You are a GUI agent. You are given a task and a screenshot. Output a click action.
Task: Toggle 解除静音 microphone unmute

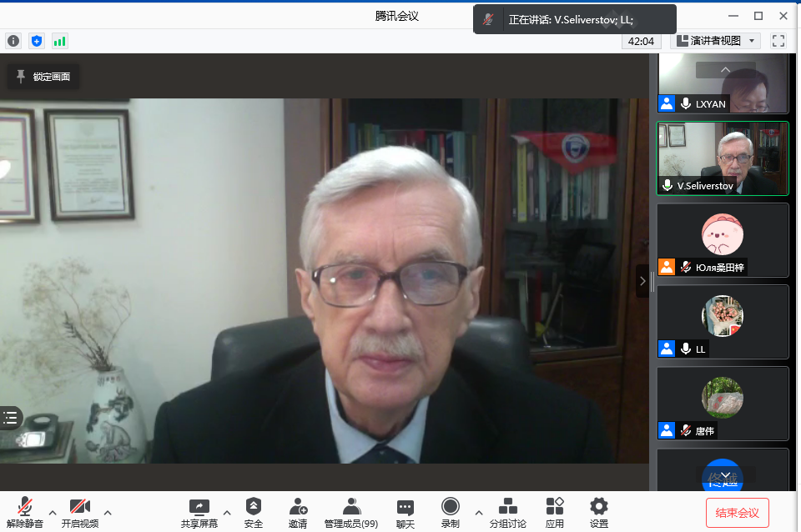pyautogui.click(x=25, y=511)
